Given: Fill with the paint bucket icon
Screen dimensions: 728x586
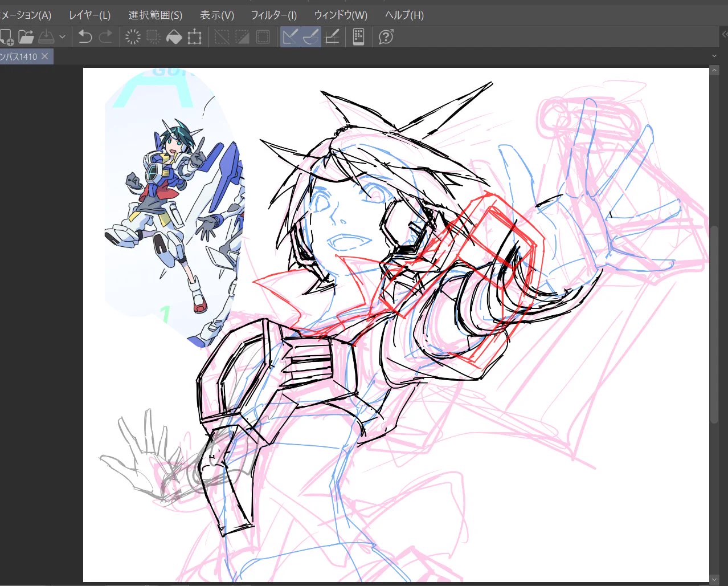Looking at the screenshot, I should point(174,37).
